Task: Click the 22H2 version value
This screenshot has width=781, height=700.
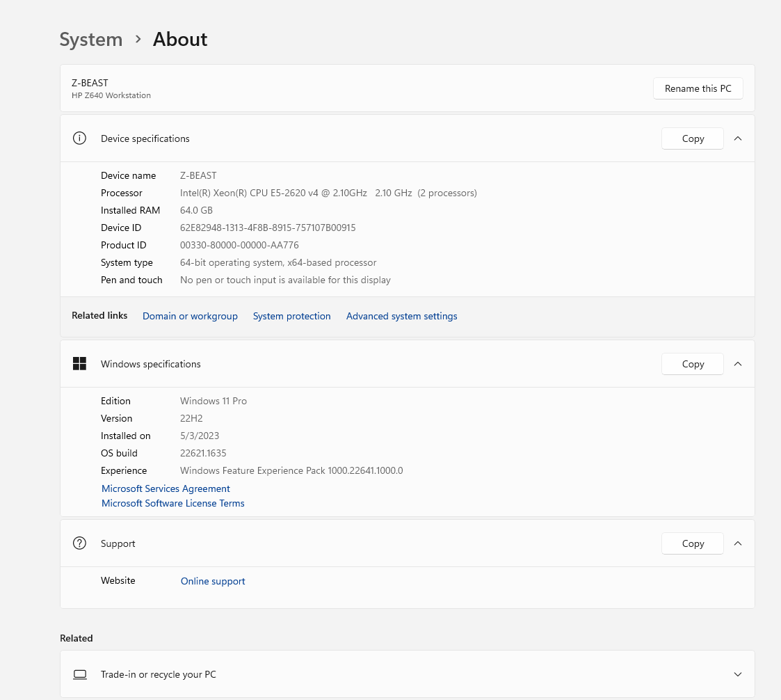Action: 191,418
